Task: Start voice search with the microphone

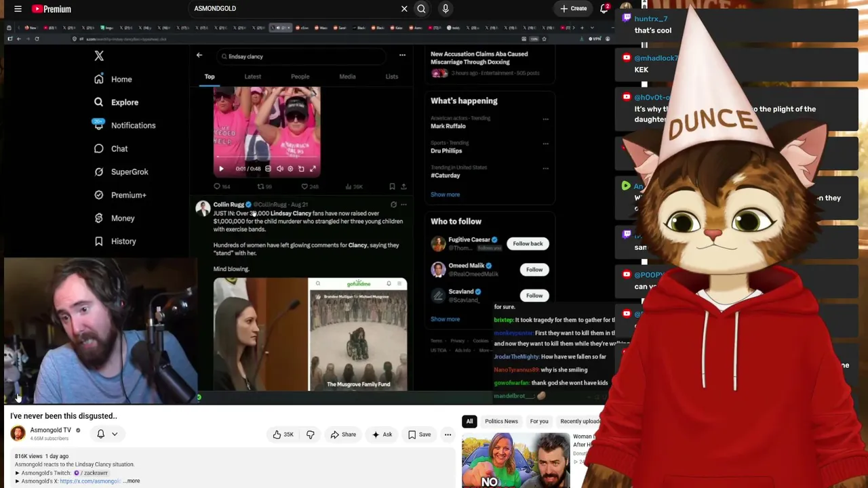Action: pyautogui.click(x=446, y=9)
